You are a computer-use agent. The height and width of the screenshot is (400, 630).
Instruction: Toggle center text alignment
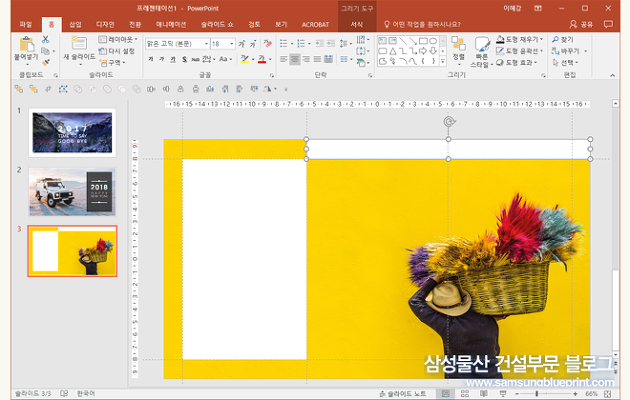tap(295, 59)
